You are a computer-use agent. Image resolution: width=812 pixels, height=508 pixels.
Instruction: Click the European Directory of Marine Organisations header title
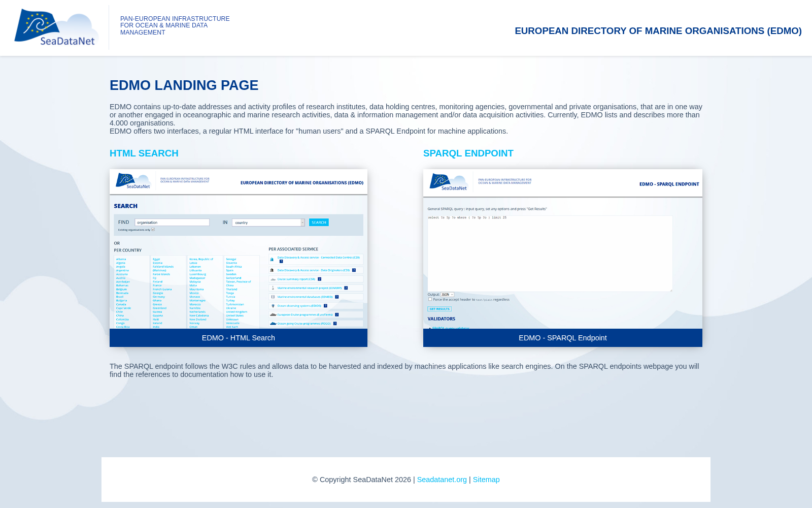(x=658, y=31)
